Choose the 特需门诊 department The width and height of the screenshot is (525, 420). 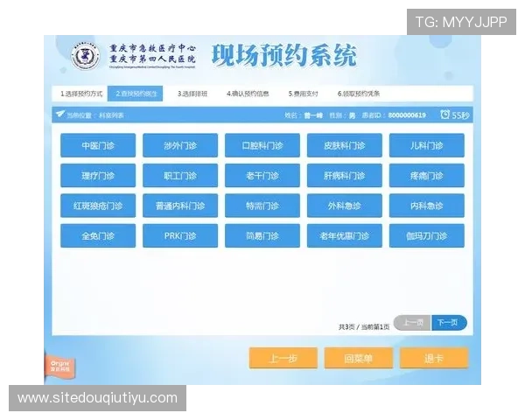(x=262, y=206)
